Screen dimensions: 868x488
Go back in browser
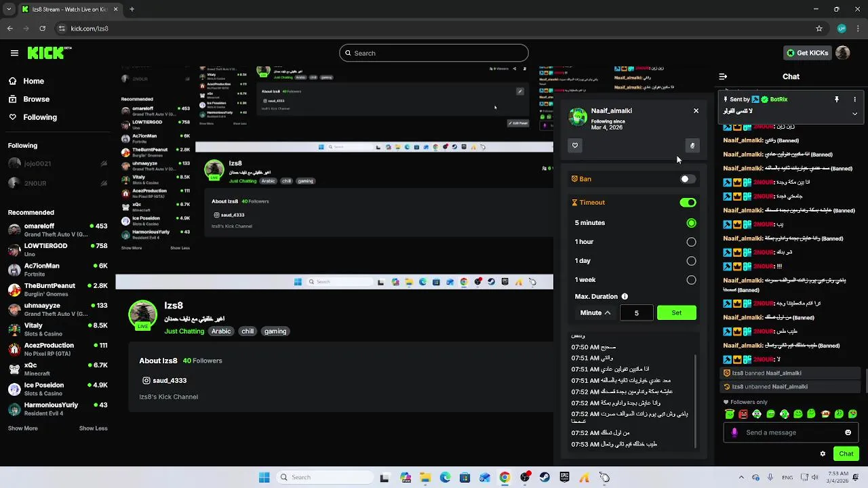9,28
